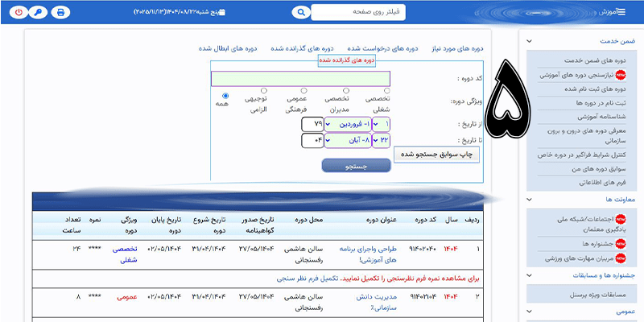Click the جستجو search button
Screen dimensions: 644x322
(x=356, y=166)
